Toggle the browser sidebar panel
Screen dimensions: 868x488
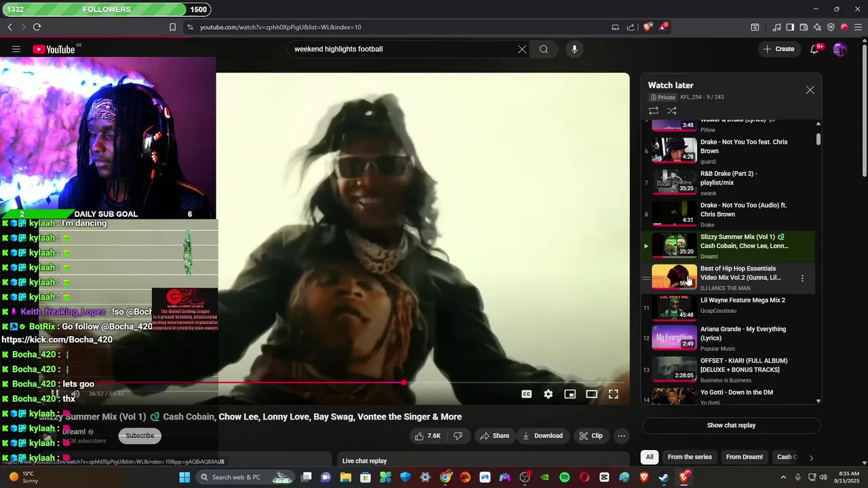[x=790, y=27]
